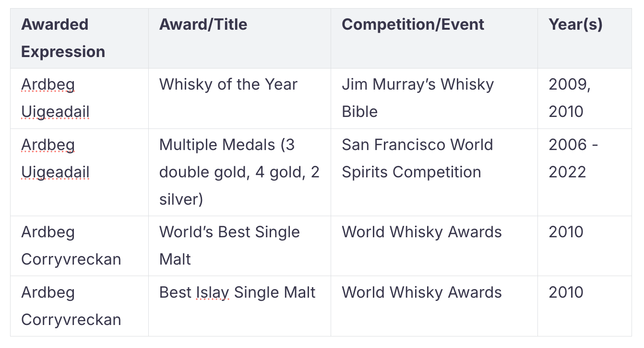Click the first Ardbeg Uigeadail cell
Image resolution: width=644 pixels, height=348 pixels.
point(79,98)
